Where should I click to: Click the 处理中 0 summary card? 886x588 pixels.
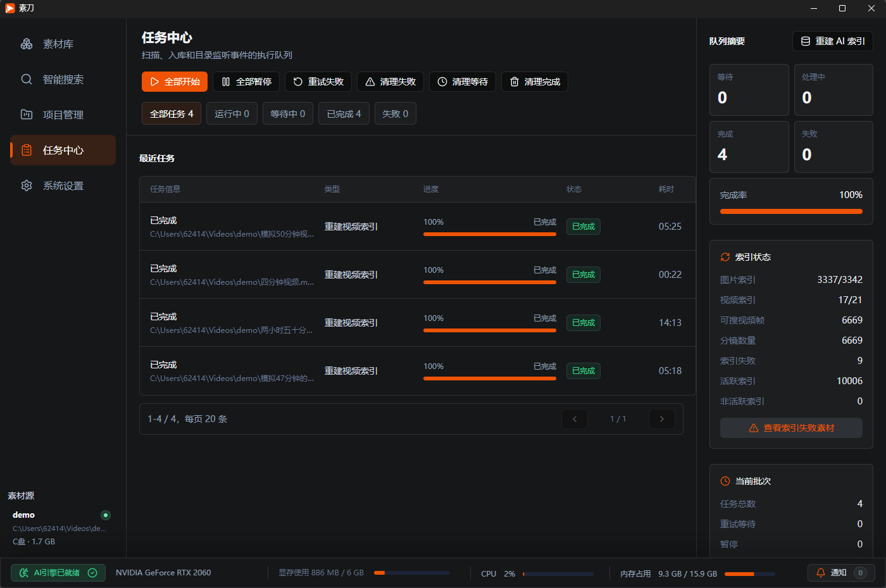(833, 90)
